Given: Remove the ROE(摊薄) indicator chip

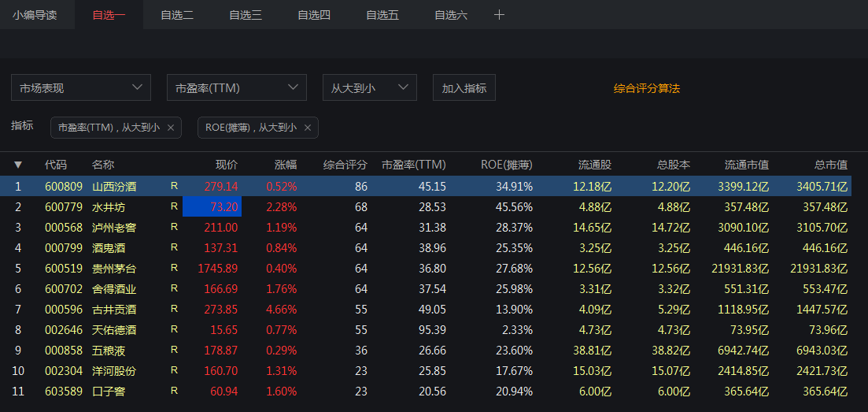Looking at the screenshot, I should coord(308,128).
